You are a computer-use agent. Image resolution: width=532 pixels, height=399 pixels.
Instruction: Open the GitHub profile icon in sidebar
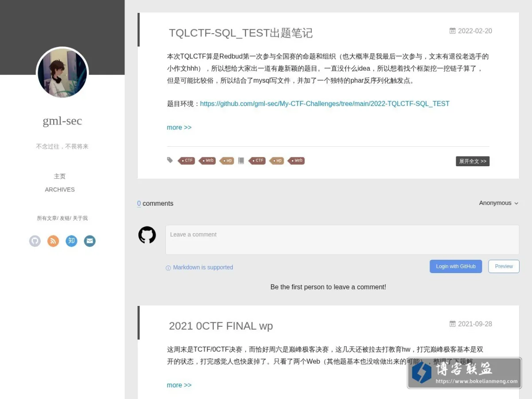click(x=35, y=241)
